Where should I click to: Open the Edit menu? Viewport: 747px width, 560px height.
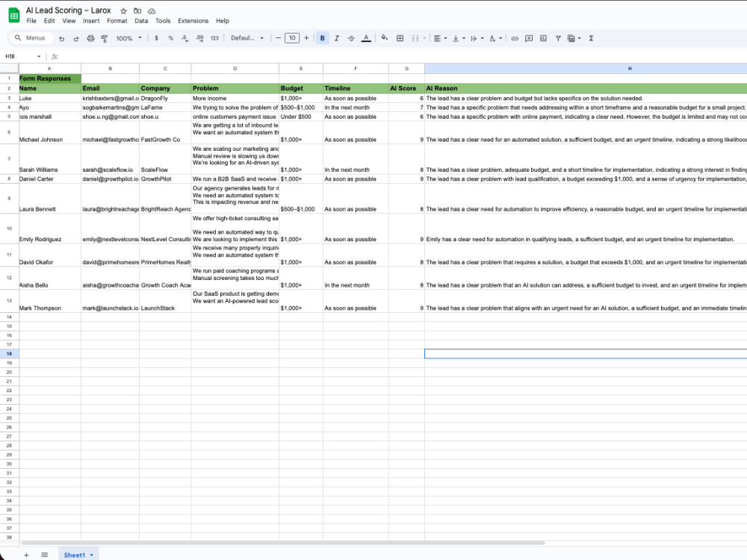49,21
